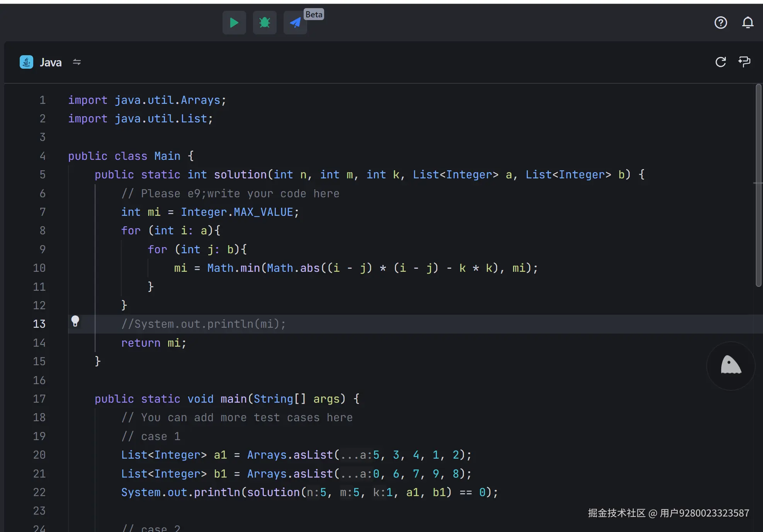This screenshot has height=532, width=763.
Task: Open the notifications bell
Action: tap(748, 23)
